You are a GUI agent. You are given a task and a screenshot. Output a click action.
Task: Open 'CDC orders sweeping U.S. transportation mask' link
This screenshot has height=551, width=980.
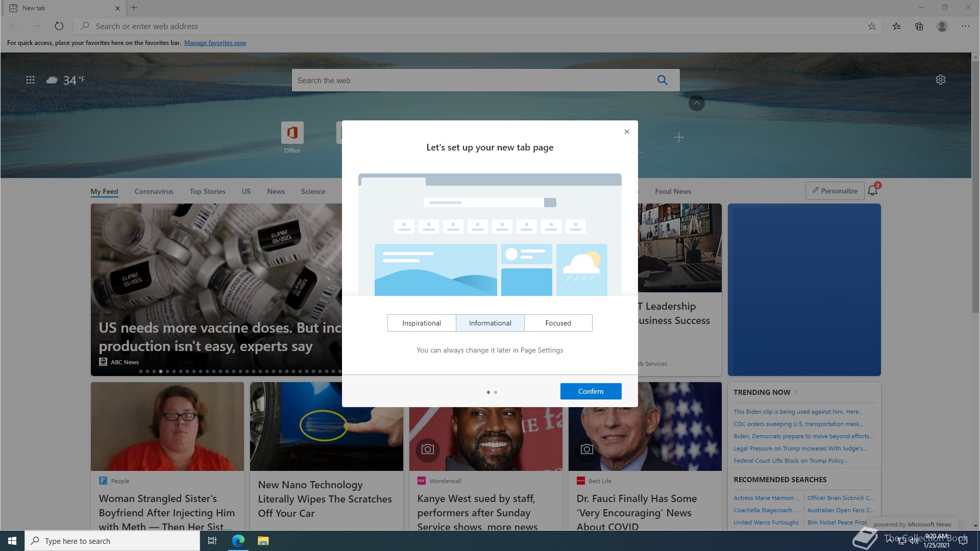pyautogui.click(x=798, y=424)
